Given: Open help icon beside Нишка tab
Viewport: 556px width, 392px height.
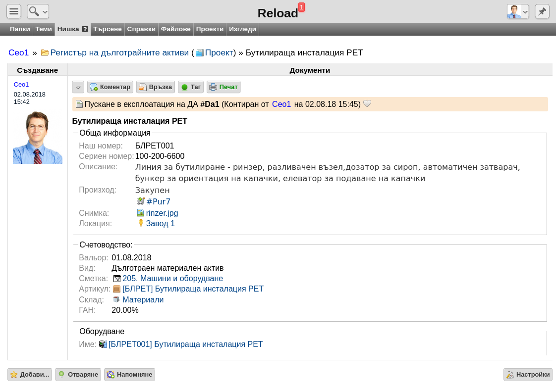Looking at the screenshot, I should tap(85, 29).
